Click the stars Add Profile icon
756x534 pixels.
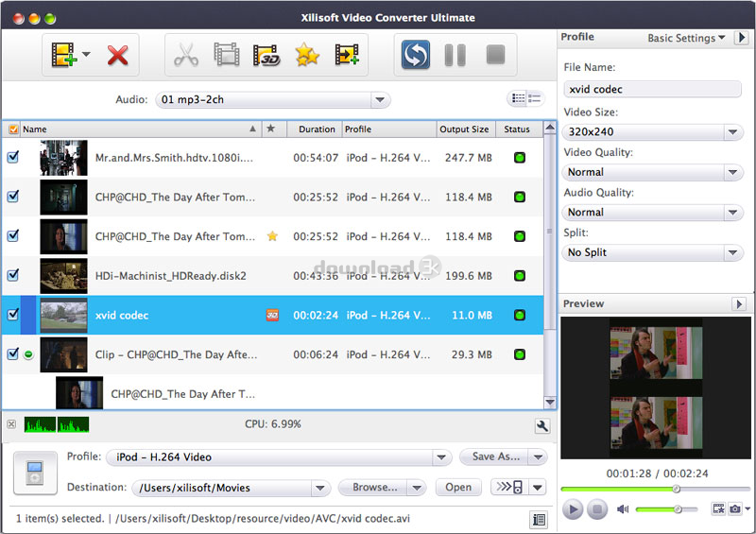point(307,55)
